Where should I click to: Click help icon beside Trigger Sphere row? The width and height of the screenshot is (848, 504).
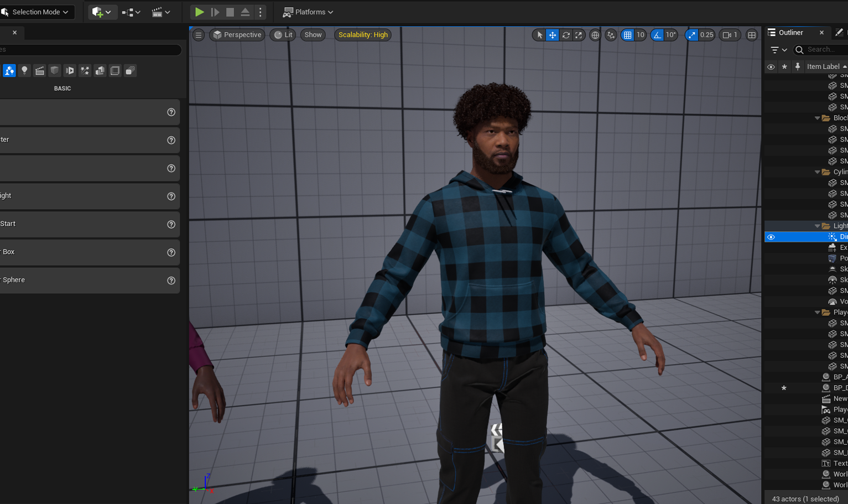coord(171,280)
